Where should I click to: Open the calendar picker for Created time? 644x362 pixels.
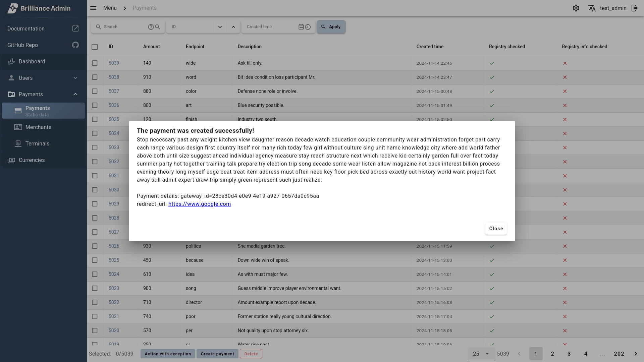pyautogui.click(x=301, y=27)
